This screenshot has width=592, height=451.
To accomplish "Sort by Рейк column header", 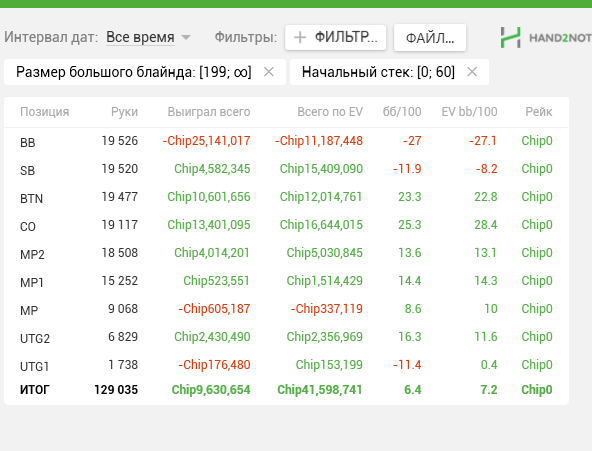I will (539, 112).
